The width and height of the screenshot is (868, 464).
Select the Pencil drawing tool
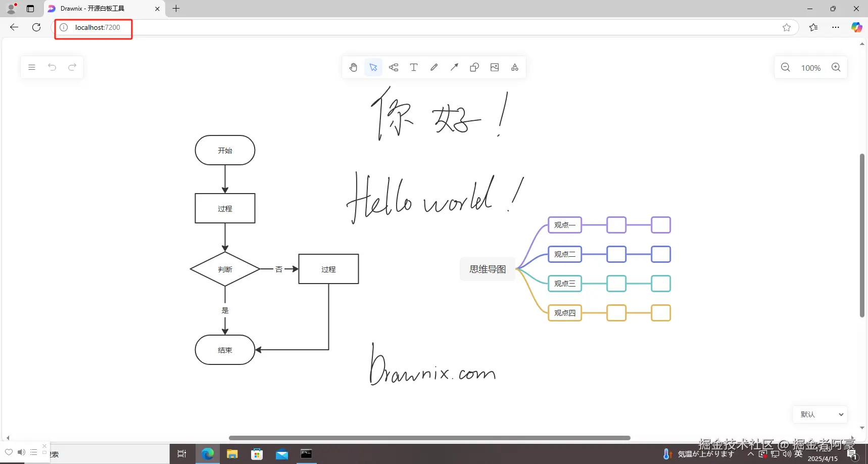pos(434,67)
